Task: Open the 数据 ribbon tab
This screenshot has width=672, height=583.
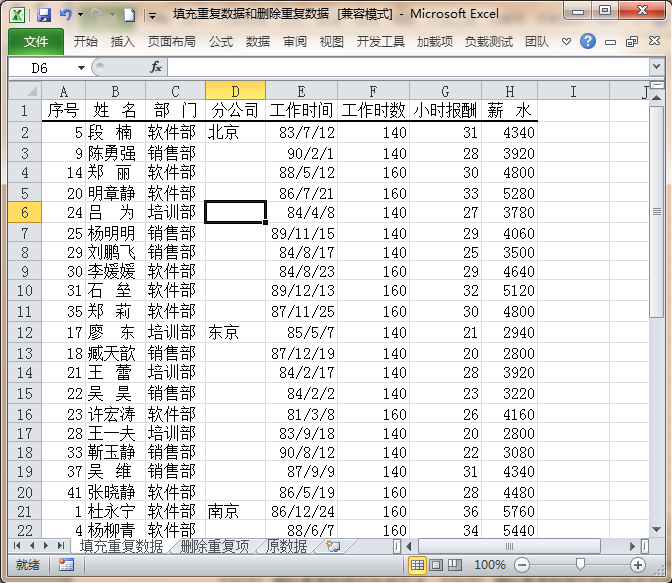Action: point(258,42)
